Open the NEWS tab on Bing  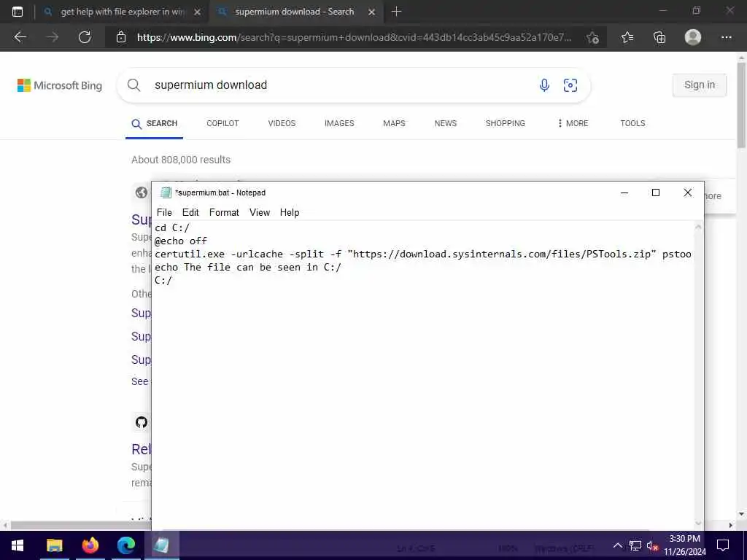446,123
